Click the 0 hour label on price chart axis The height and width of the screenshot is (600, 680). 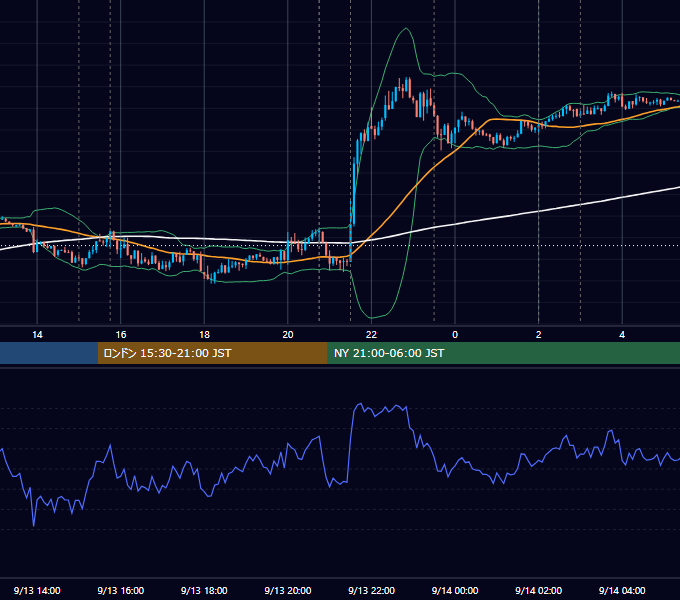click(455, 335)
